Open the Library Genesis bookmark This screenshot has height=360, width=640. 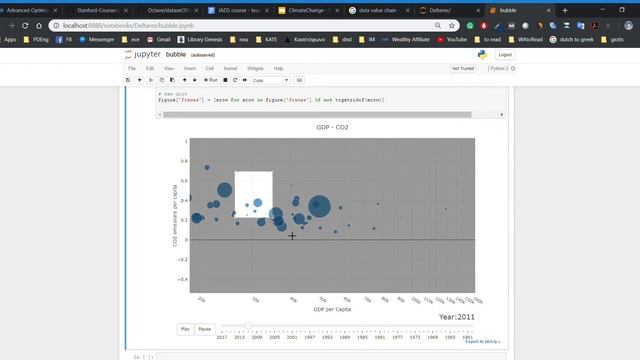pyautogui.click(x=200, y=40)
